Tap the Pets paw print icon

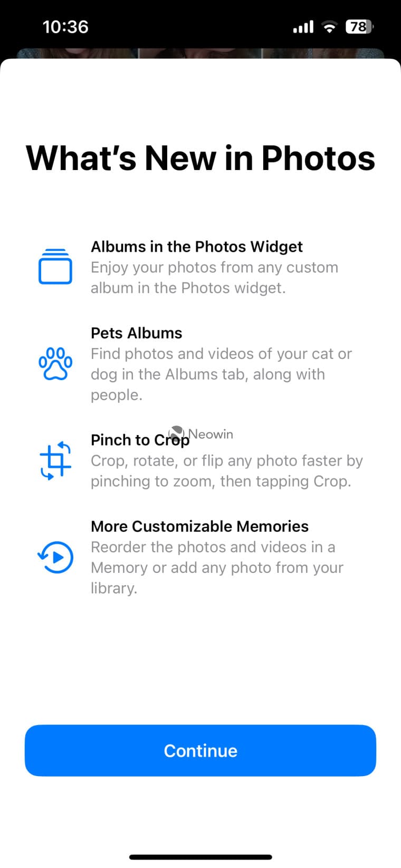(55, 364)
